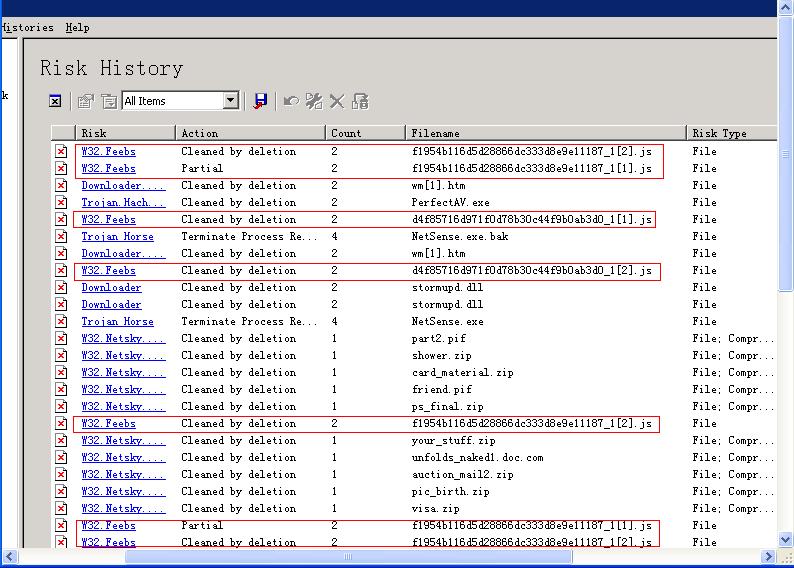Click the save/export floppy disk icon
Viewport: 794px width, 568px height.
(x=261, y=101)
